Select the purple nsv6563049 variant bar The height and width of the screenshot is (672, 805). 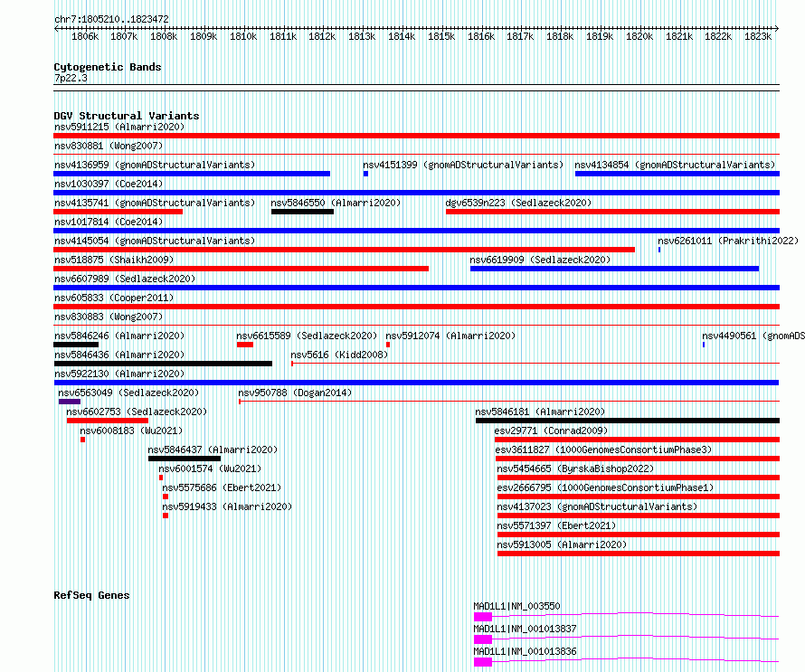(70, 402)
